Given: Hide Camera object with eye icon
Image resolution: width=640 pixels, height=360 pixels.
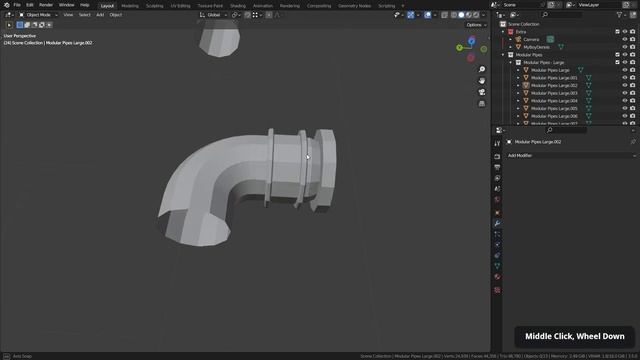Looking at the screenshot, I should (624, 39).
